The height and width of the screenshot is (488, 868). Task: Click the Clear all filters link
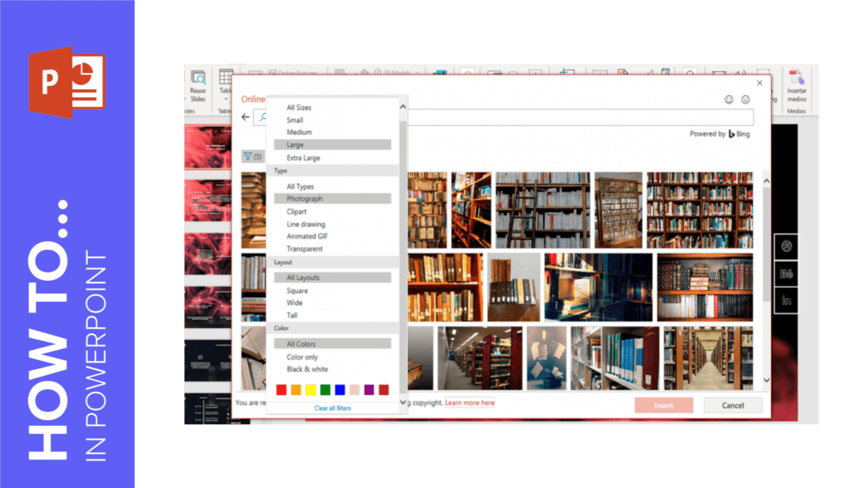(333, 408)
